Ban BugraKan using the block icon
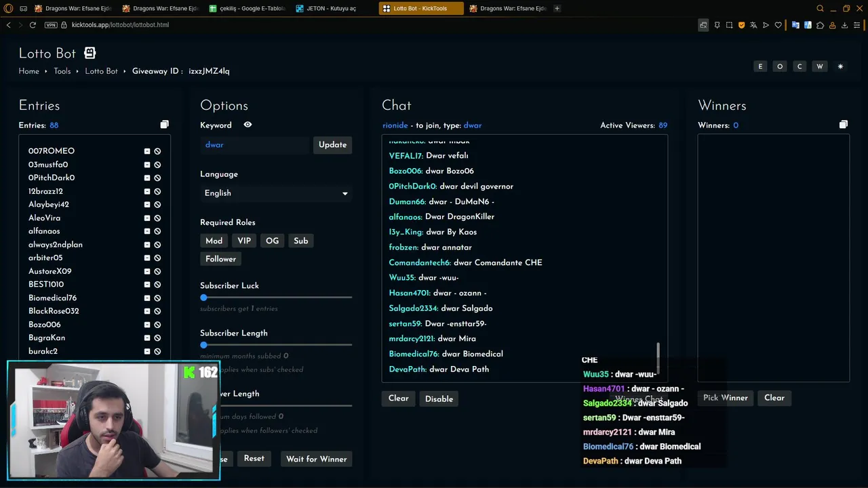 click(157, 338)
